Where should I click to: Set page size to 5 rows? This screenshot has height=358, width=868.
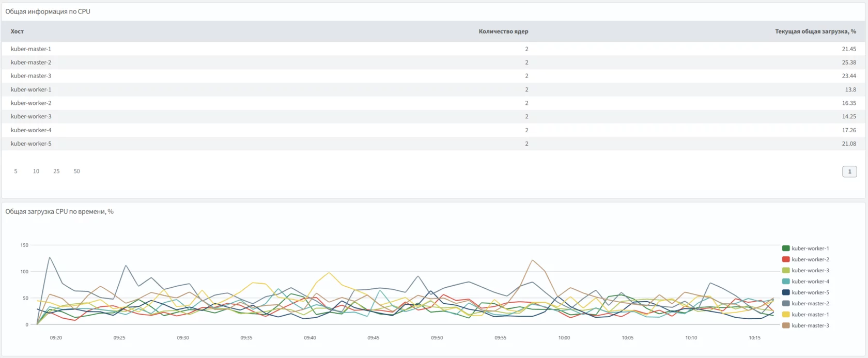(x=16, y=172)
